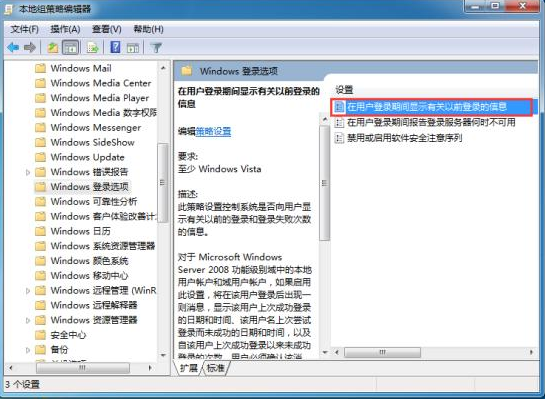Viewport: 545px width, 399px height.
Task: Click the Filter funnel toolbar icon
Action: click(x=156, y=48)
